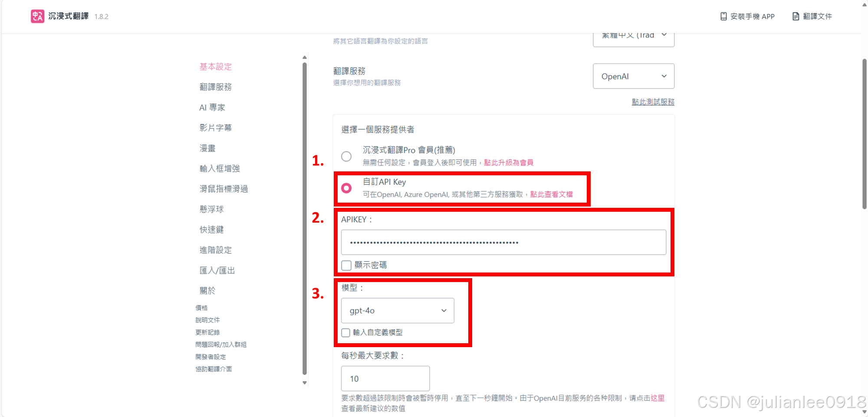Open the 匯入/匯出 section
The width and height of the screenshot is (868, 417).
click(x=217, y=270)
